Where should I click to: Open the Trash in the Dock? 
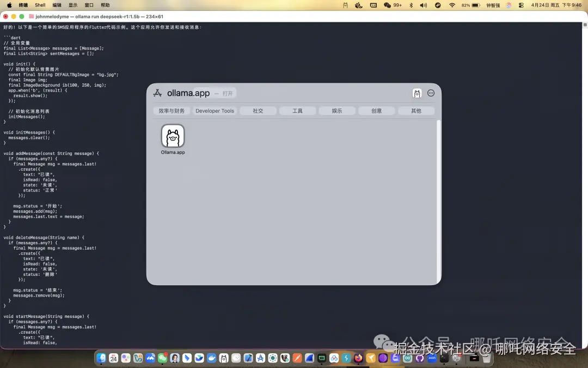pyautogui.click(x=486, y=358)
